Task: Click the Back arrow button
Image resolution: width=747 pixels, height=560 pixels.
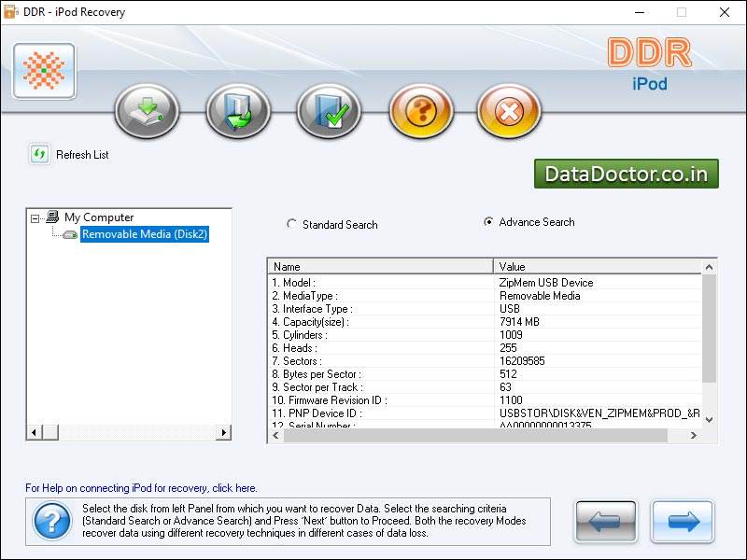Action: click(x=605, y=521)
